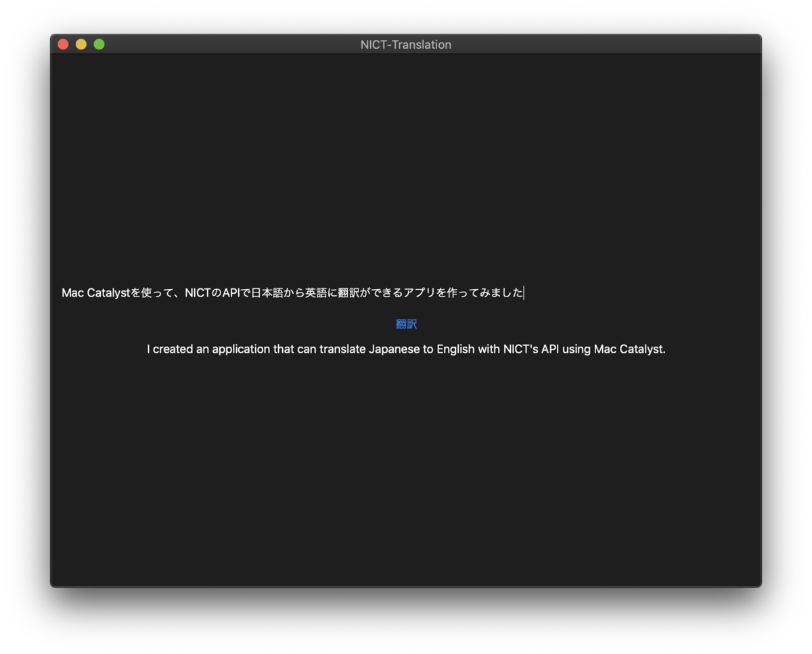Focus the Japanese text input field
This screenshot has height=654, width=812.
tap(406, 292)
